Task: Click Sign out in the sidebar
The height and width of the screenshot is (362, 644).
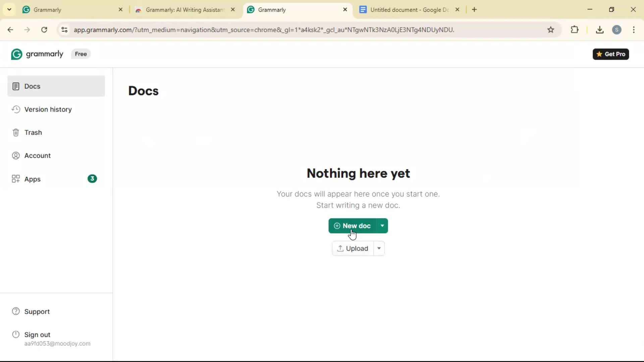Action: [37, 335]
